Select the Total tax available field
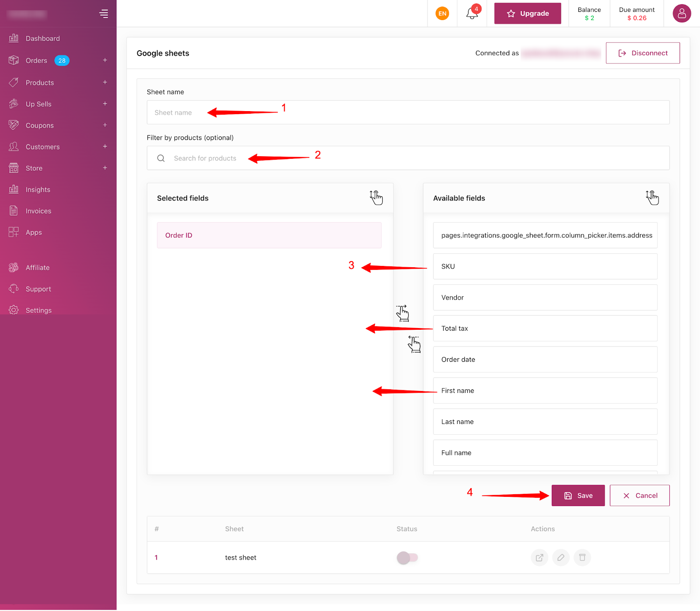 pyautogui.click(x=545, y=328)
